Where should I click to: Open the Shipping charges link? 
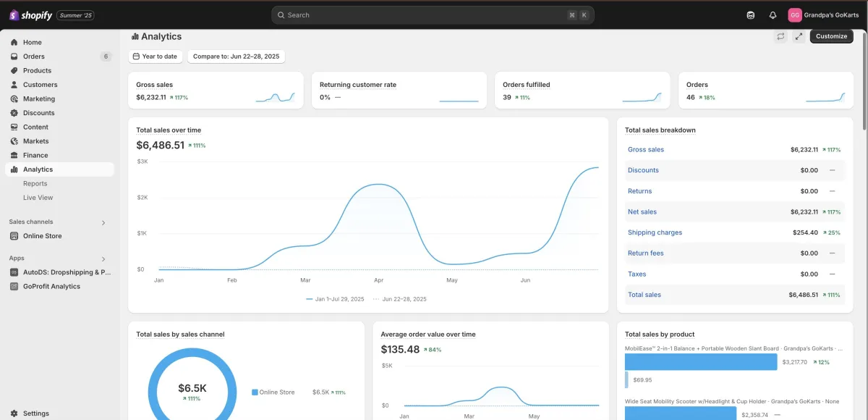click(655, 232)
